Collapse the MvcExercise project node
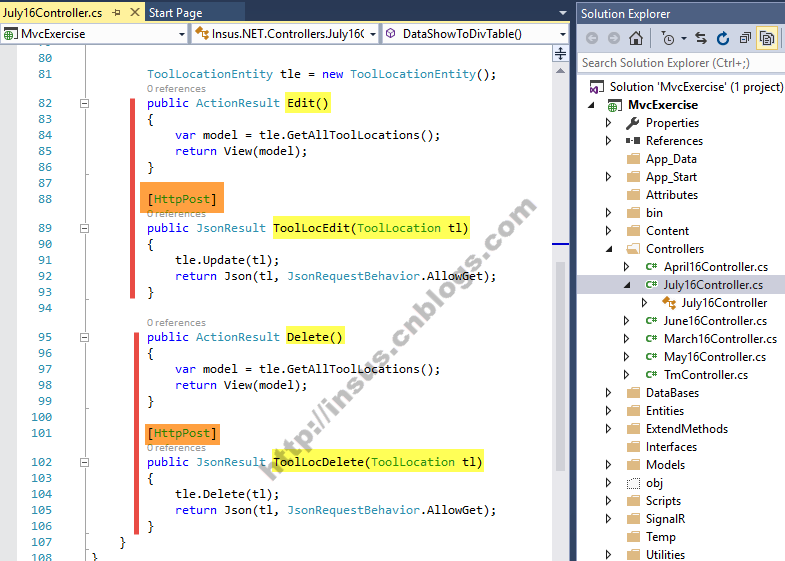This screenshot has width=785, height=561. tap(591, 105)
